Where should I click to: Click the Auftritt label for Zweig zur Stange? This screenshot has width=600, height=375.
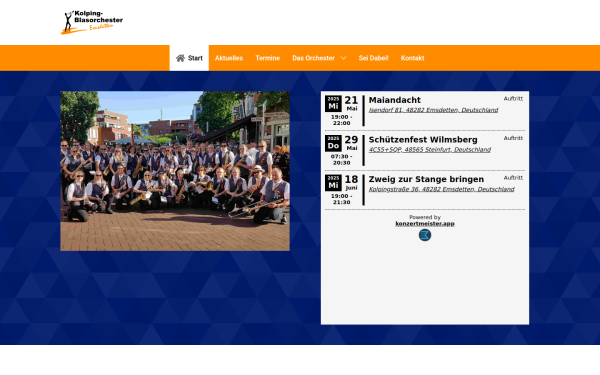click(513, 178)
